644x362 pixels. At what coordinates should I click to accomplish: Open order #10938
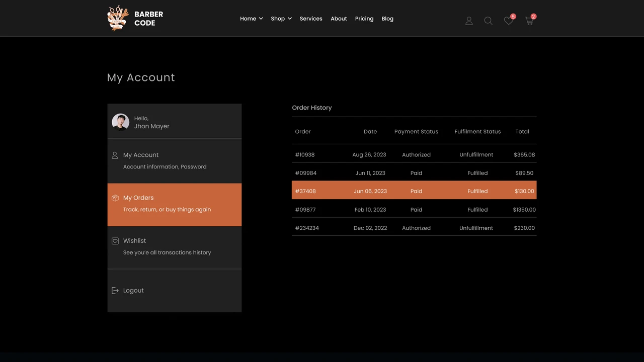point(305,155)
